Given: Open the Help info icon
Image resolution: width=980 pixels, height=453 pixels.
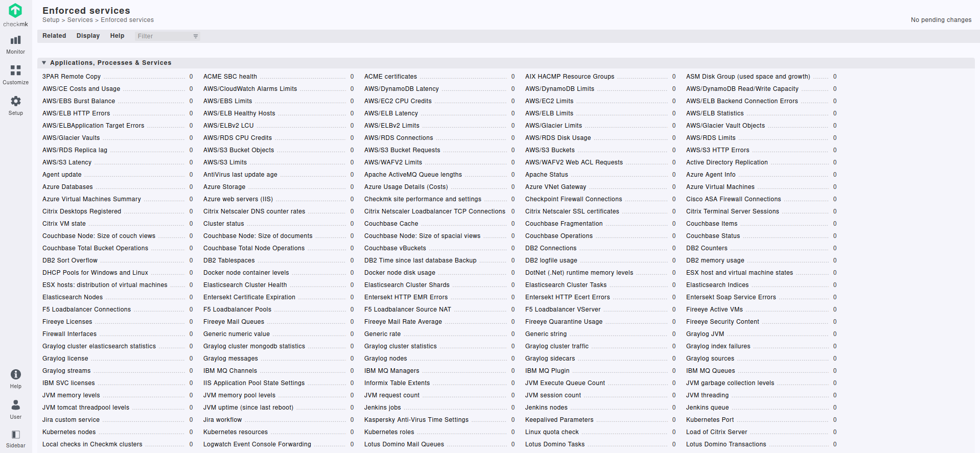Looking at the screenshot, I should click(x=16, y=374).
